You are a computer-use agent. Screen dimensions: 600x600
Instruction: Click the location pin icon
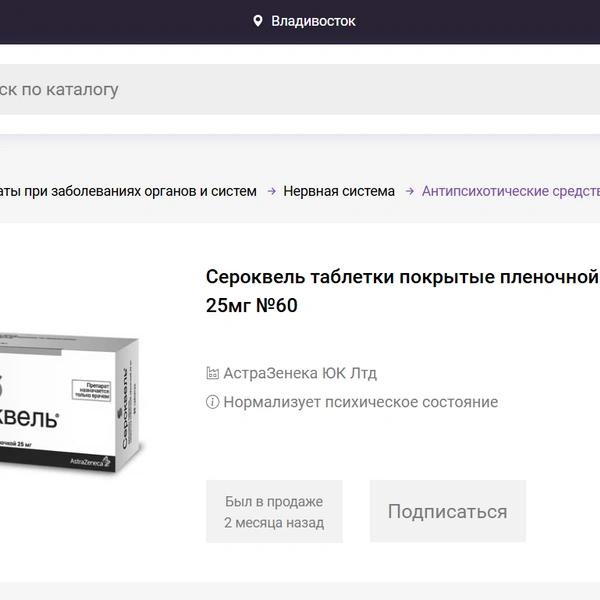point(258,21)
